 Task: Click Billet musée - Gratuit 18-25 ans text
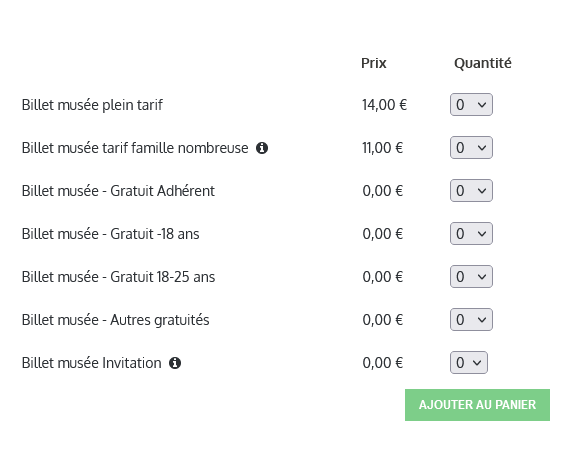tap(118, 277)
